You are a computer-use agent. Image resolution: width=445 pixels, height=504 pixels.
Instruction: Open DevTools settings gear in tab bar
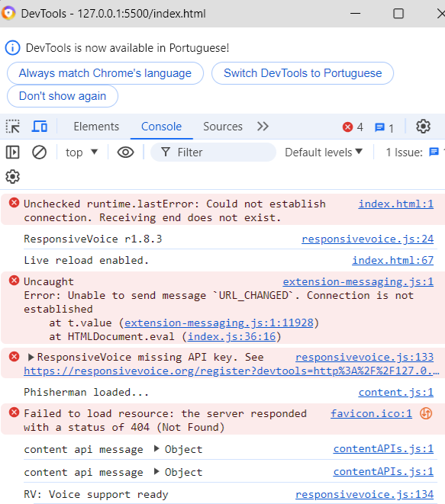click(x=423, y=127)
